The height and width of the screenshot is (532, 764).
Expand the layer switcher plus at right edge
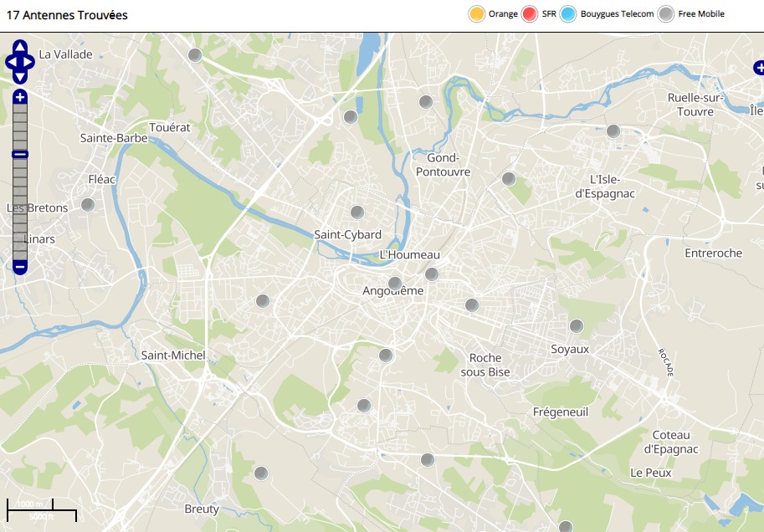[758, 68]
